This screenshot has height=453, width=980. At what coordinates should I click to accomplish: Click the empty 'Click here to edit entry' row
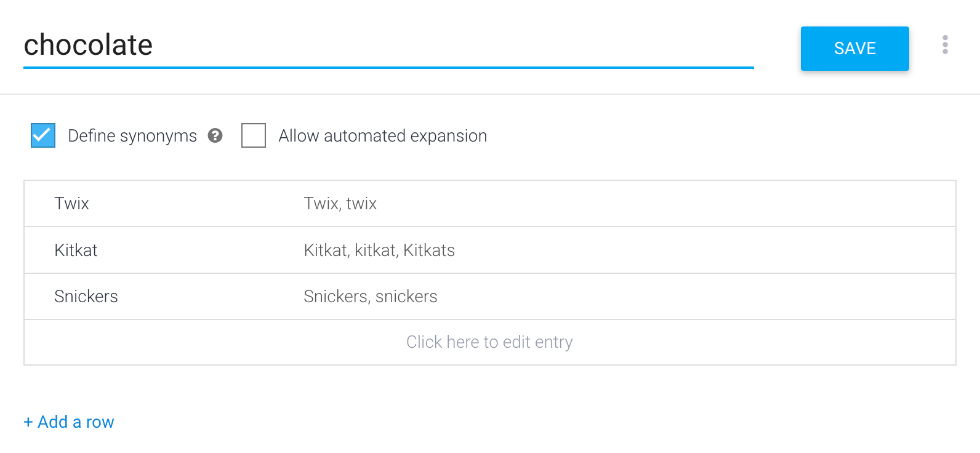pyautogui.click(x=490, y=342)
